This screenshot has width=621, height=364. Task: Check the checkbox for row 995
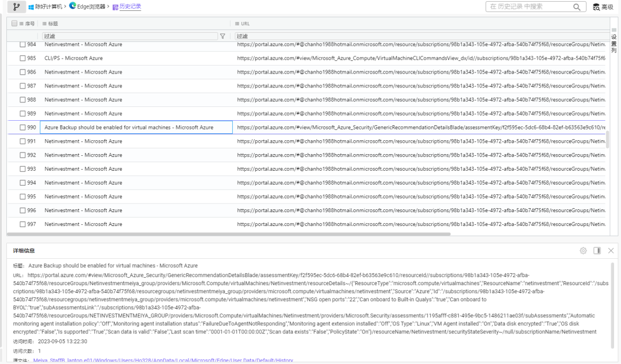point(22,197)
